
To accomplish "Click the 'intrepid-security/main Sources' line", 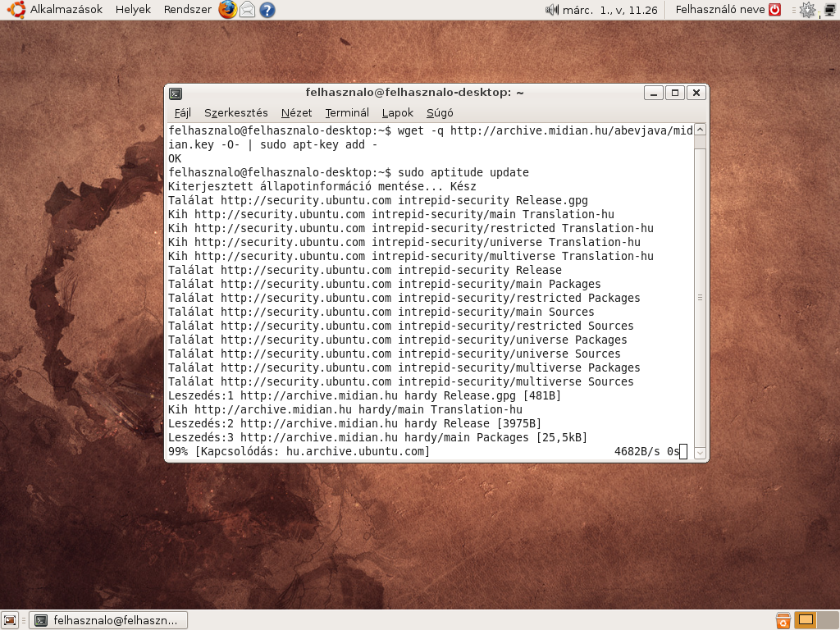I will click(381, 312).
